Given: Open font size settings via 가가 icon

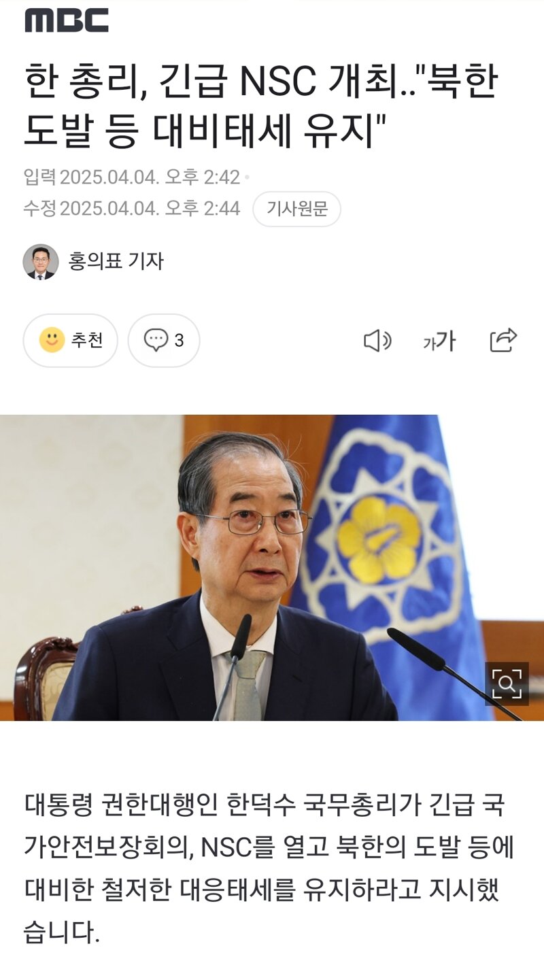Looking at the screenshot, I should [x=439, y=341].
